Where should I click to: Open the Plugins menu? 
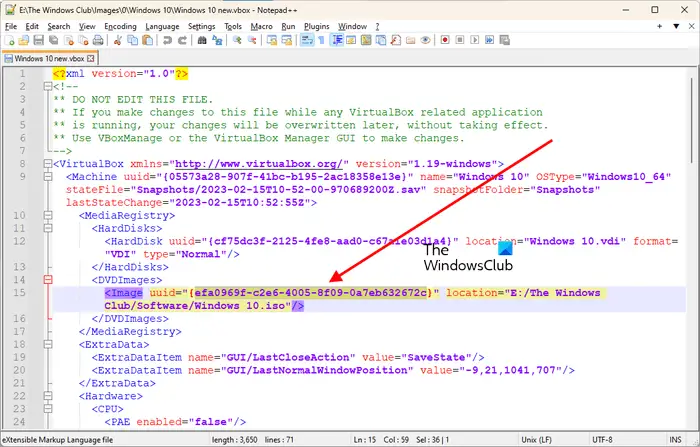coord(317,26)
